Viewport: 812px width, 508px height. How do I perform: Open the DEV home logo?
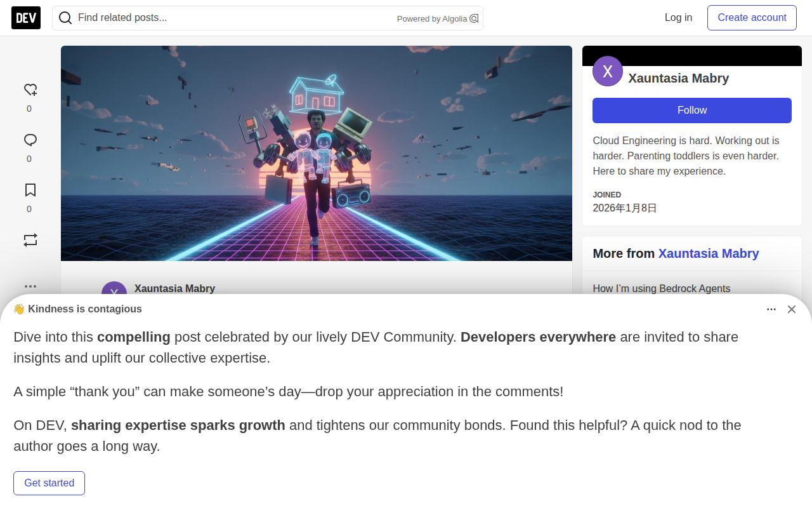pyautogui.click(x=26, y=18)
